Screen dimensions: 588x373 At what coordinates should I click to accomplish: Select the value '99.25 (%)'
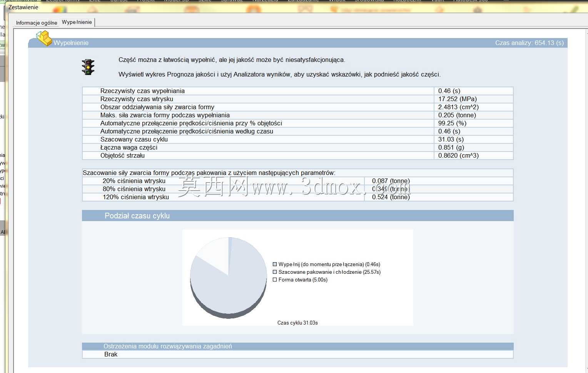click(452, 123)
